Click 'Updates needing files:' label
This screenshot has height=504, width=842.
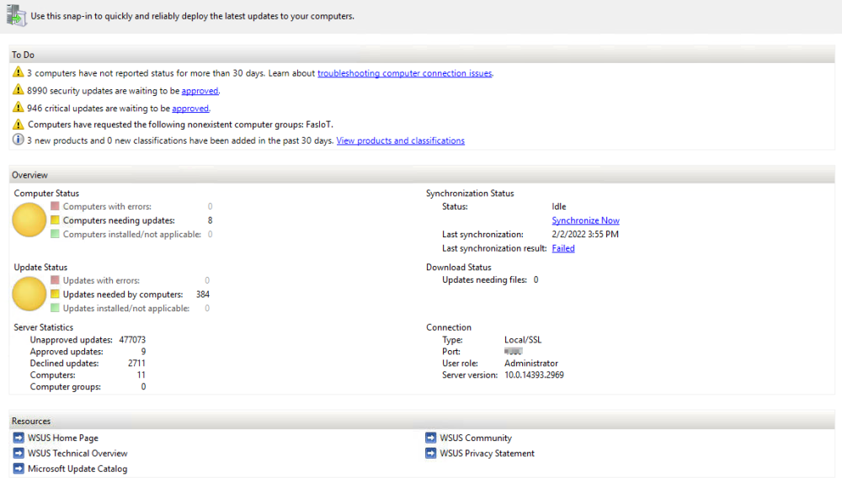(x=484, y=279)
